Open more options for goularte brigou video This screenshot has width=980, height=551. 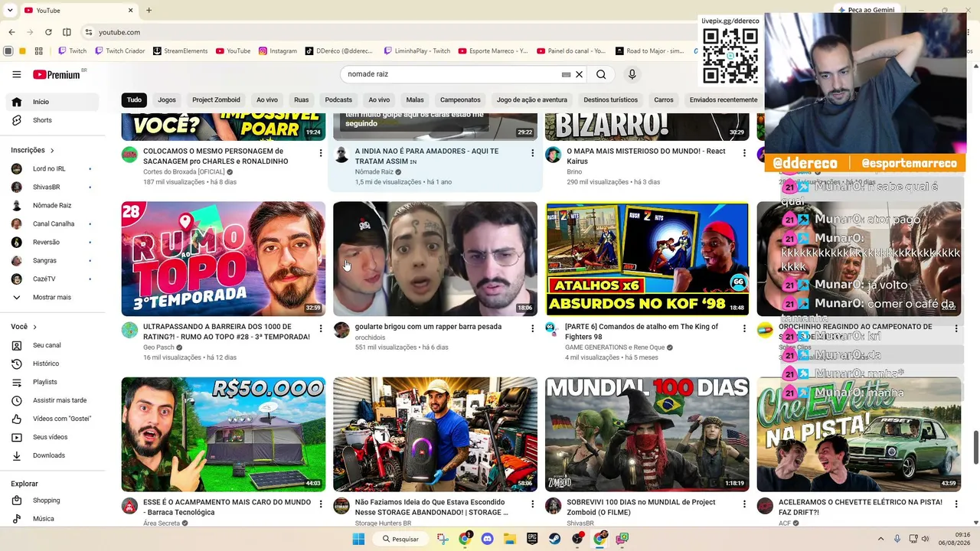(x=532, y=328)
